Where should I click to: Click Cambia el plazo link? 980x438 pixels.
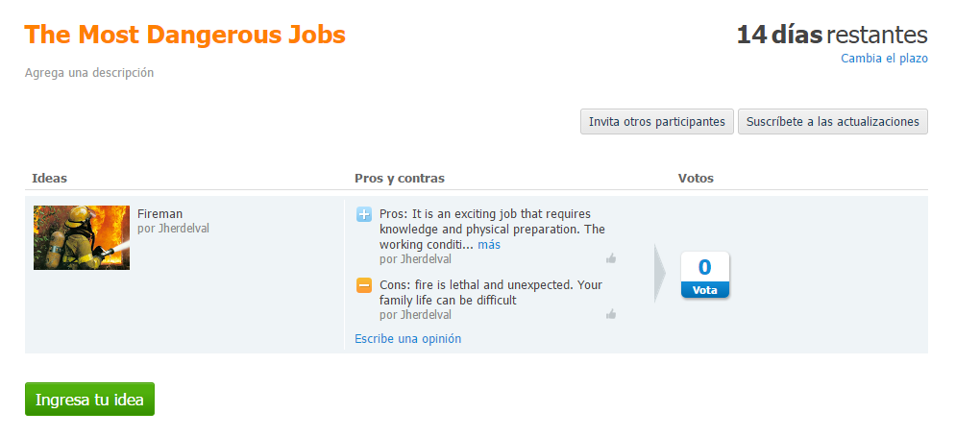[884, 58]
